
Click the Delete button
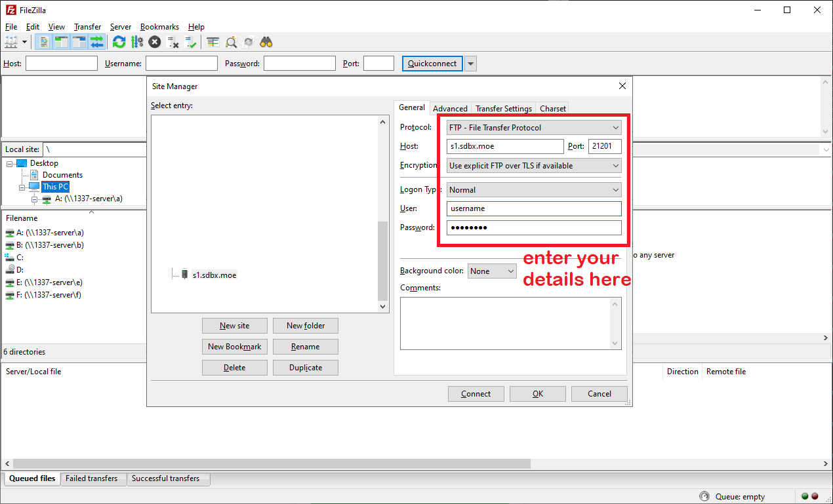235,368
